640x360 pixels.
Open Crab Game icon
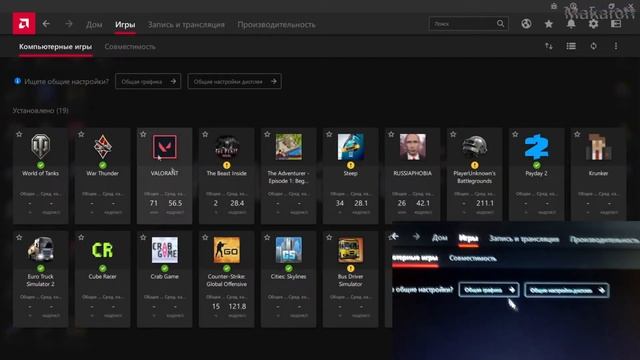(x=164, y=250)
